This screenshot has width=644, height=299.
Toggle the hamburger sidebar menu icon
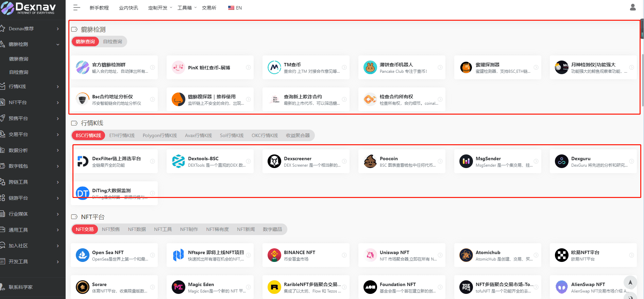(x=77, y=8)
